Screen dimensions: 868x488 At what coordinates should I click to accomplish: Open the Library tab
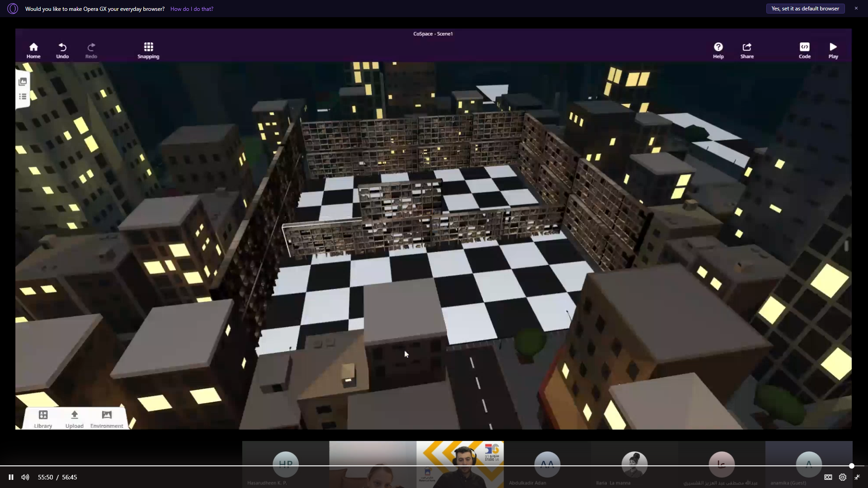point(43,419)
